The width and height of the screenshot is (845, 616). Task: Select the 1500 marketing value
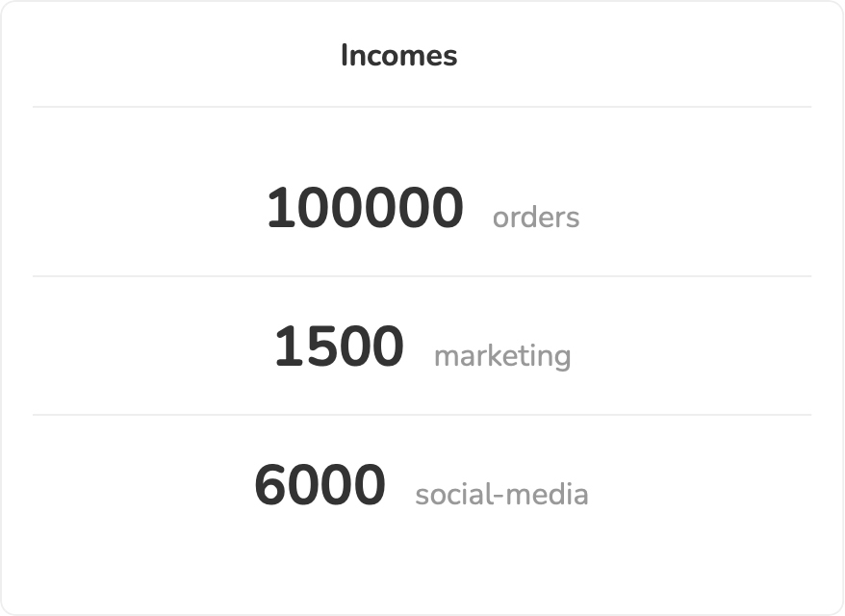(x=339, y=347)
